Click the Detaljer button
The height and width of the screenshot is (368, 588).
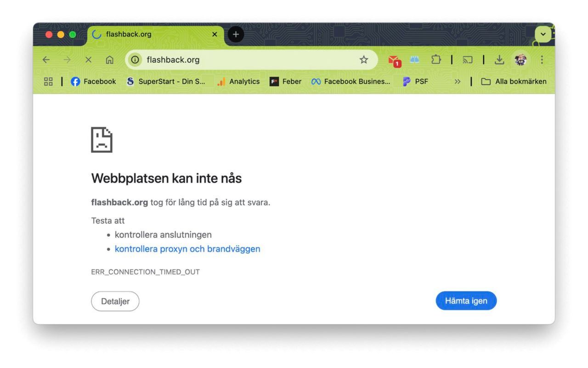click(115, 301)
